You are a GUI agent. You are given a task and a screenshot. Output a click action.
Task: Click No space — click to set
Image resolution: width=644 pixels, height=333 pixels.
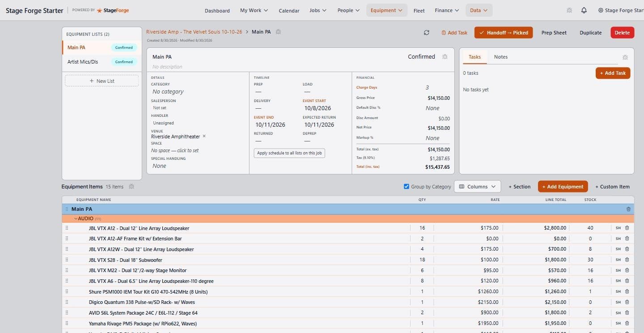pos(175,150)
